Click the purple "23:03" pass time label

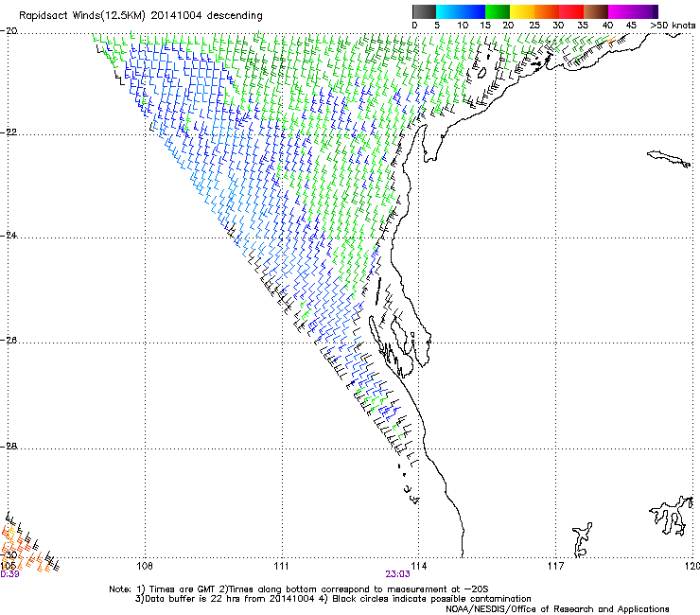[x=397, y=574]
